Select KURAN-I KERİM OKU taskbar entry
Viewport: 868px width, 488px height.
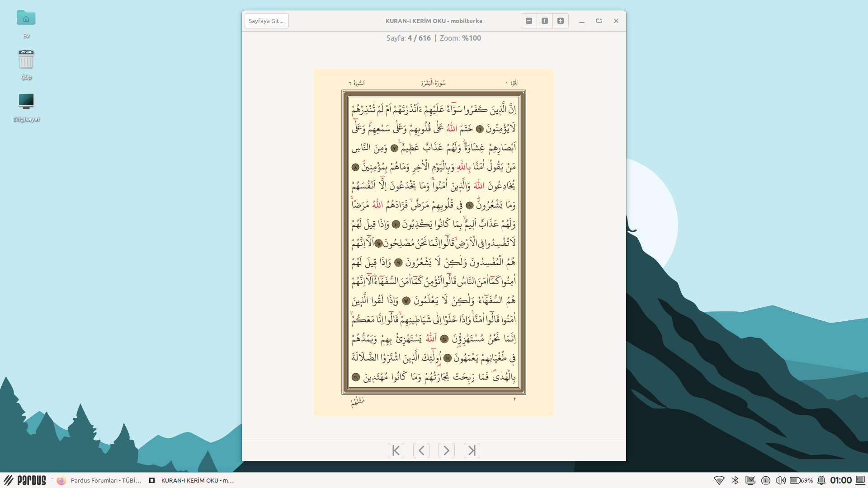pos(192,480)
